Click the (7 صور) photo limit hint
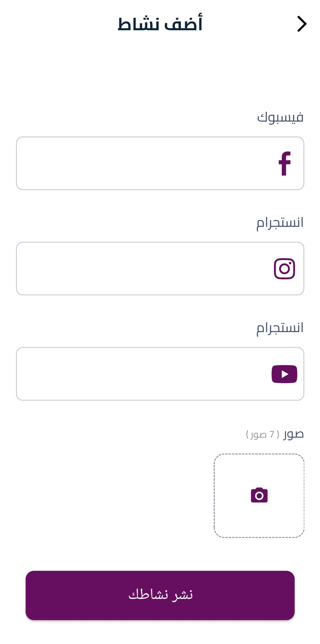This screenshot has width=320, height=644. pos(262,435)
